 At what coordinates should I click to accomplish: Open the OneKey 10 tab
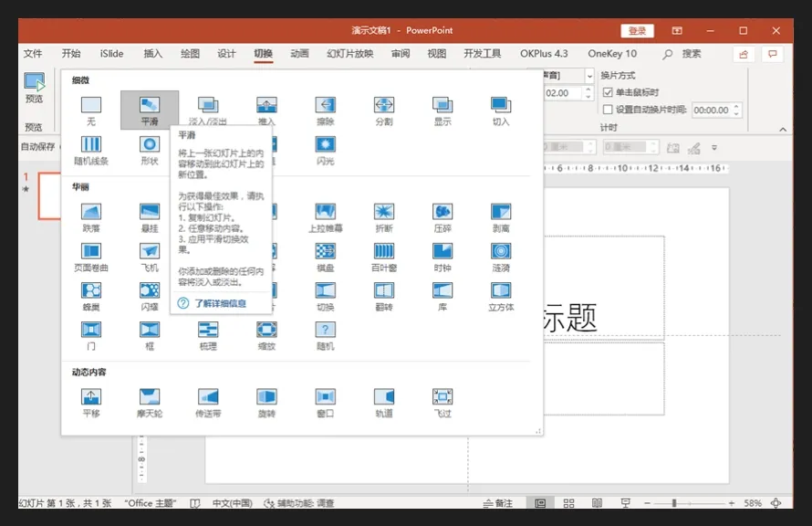click(x=612, y=53)
